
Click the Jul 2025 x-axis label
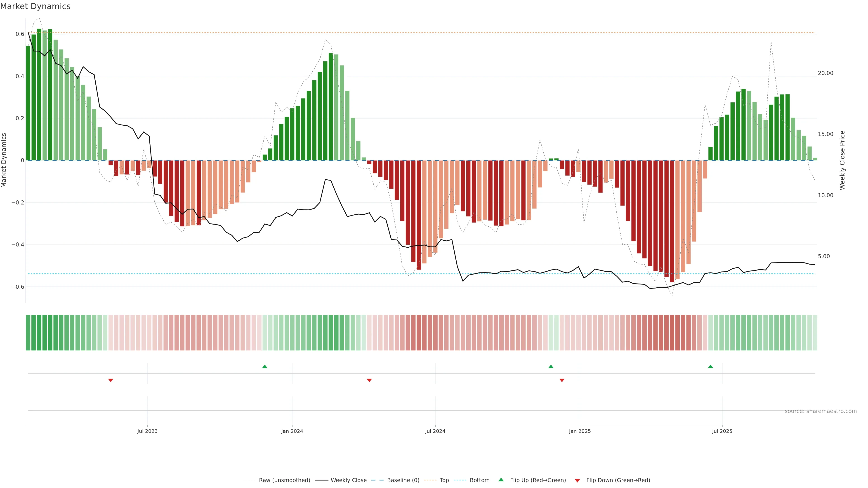pos(722,431)
